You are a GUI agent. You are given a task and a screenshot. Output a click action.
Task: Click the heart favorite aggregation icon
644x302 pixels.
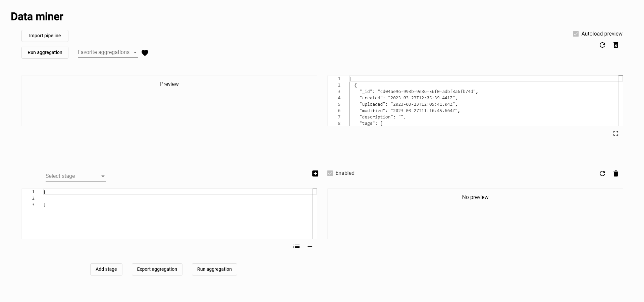pyautogui.click(x=145, y=53)
